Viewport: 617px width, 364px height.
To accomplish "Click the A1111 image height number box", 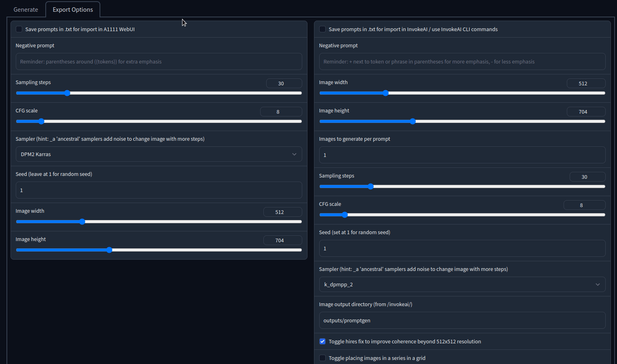I will coord(282,240).
